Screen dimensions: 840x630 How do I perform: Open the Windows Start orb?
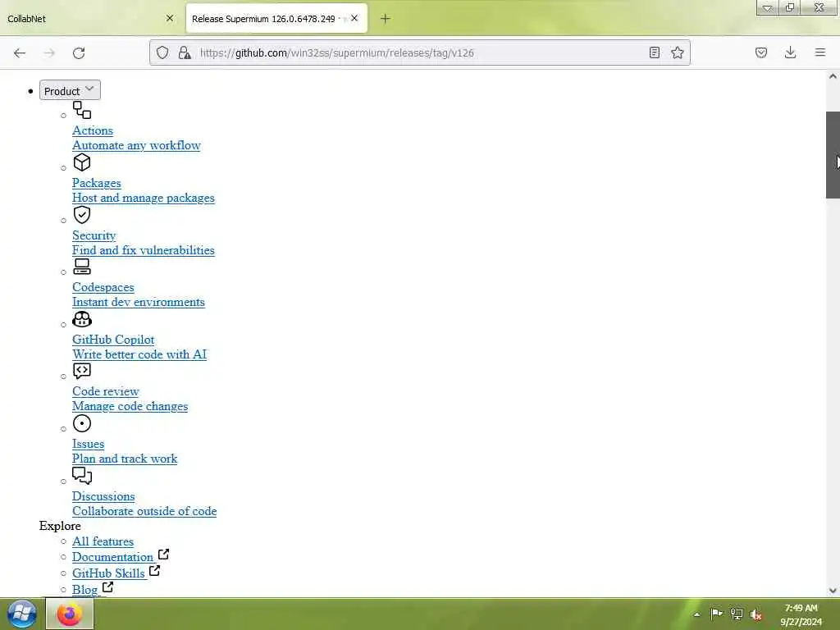point(22,614)
